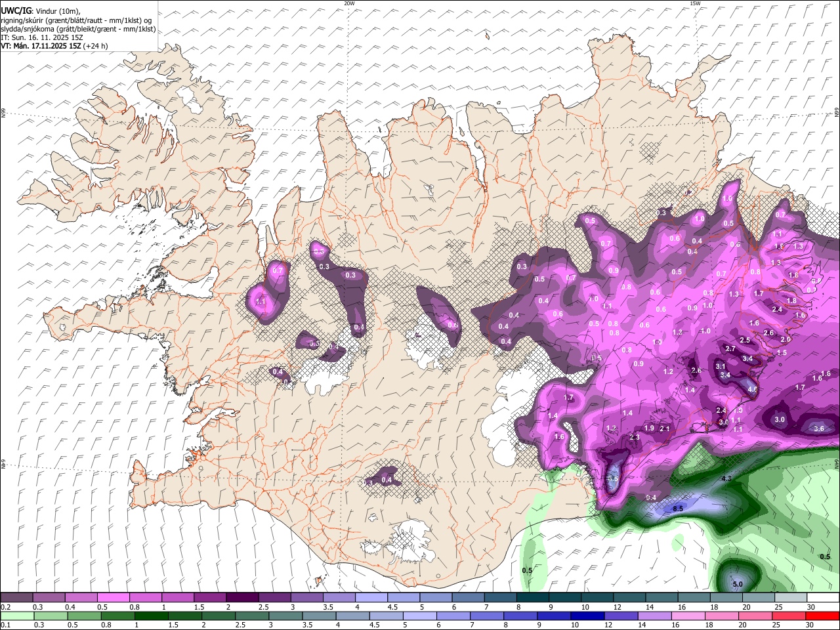This screenshot has width=840, height=630.
Task: Pick the white swatch above 30, upper scale
Action: (x=823, y=598)
